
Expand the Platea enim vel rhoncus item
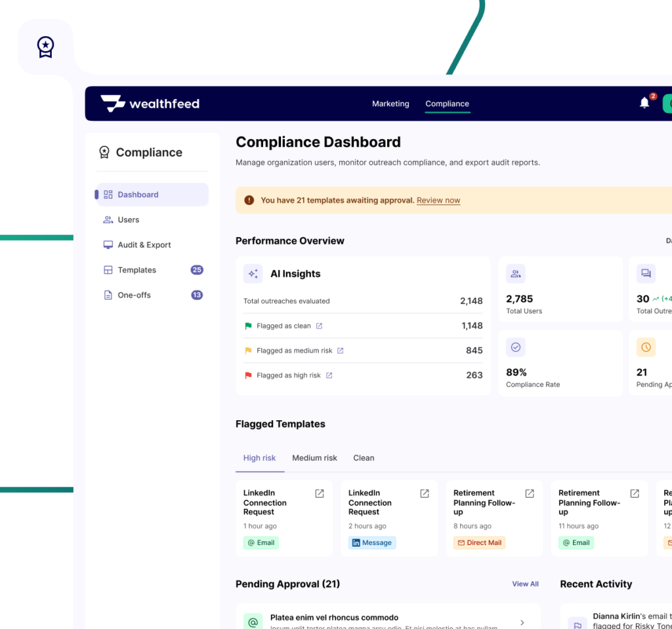click(x=522, y=622)
